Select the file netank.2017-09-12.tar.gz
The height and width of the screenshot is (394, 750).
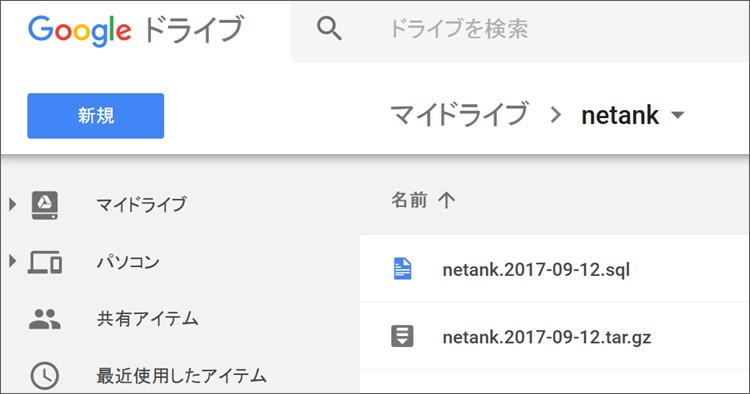(x=555, y=336)
